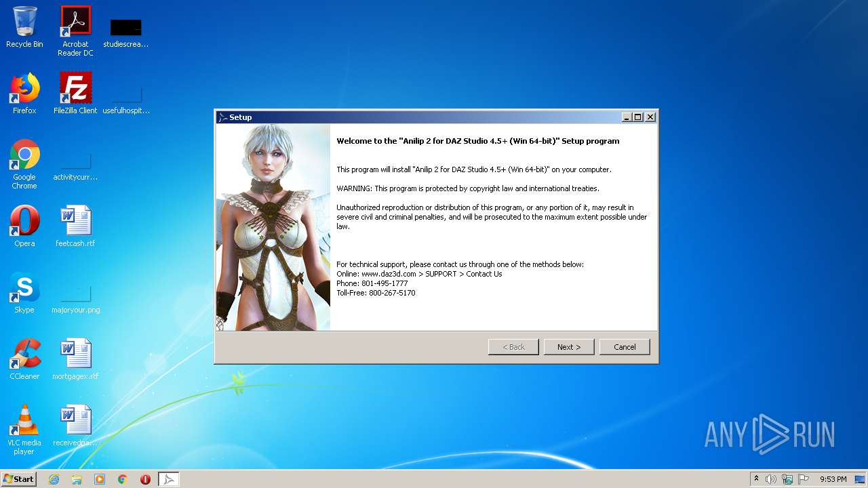Open Windows Media Player from taskbar
Image resolution: width=868 pixels, height=488 pixels.
tap(100, 479)
